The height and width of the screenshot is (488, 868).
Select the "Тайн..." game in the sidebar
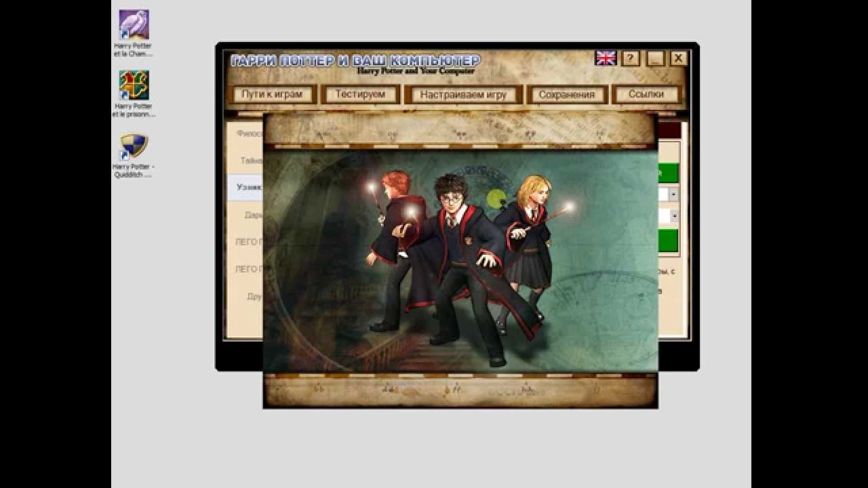click(245, 161)
